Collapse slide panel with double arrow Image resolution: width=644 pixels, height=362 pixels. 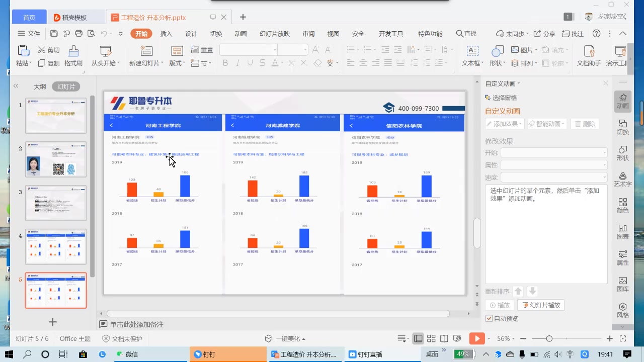[x=16, y=86]
